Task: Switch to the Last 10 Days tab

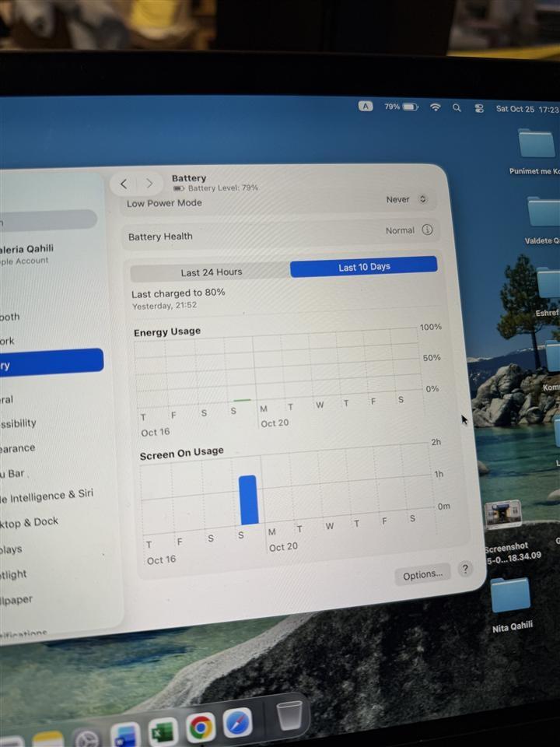Action: (364, 267)
